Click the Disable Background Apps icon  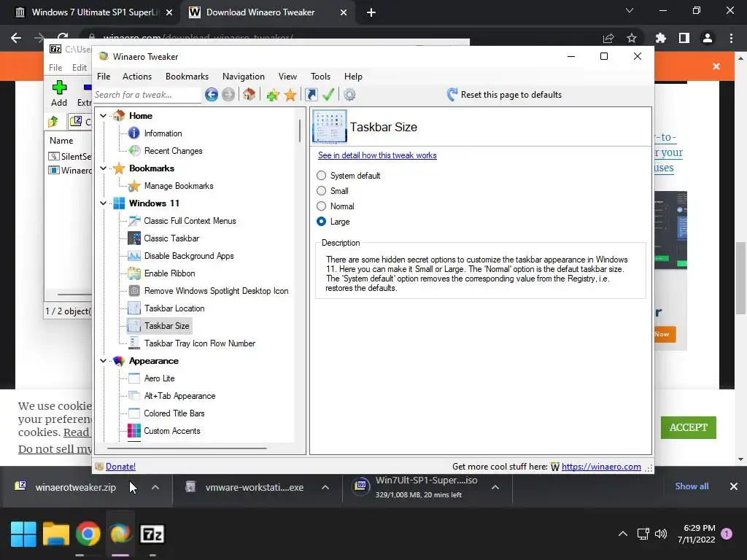click(134, 256)
